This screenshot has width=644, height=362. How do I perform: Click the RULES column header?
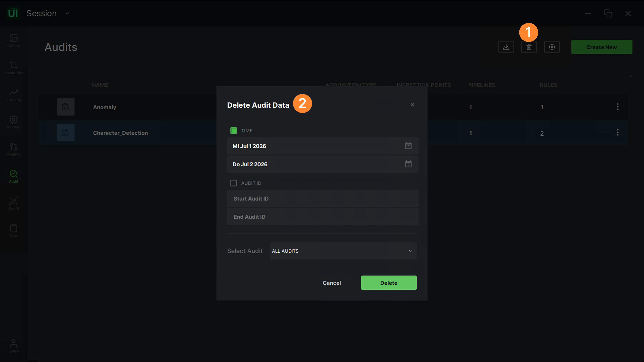tap(548, 85)
